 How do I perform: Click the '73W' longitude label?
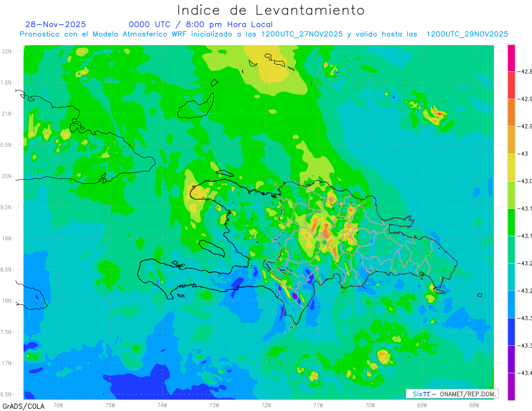click(214, 405)
